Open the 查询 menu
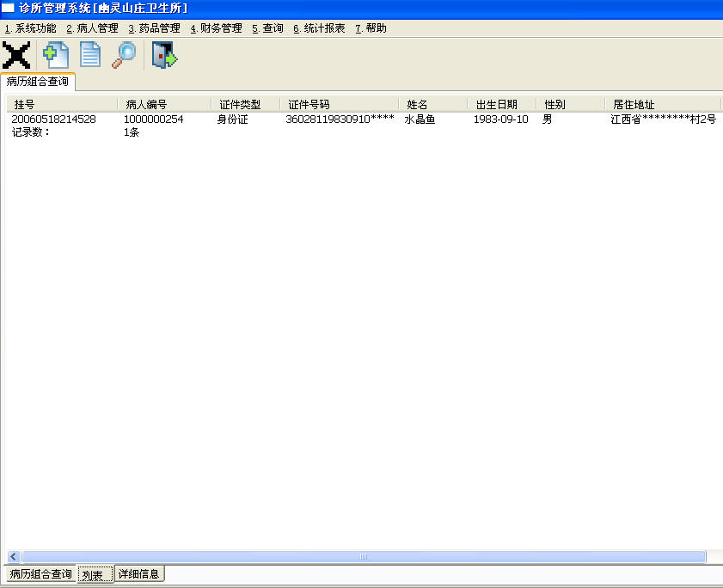The height and width of the screenshot is (588, 723). point(267,28)
